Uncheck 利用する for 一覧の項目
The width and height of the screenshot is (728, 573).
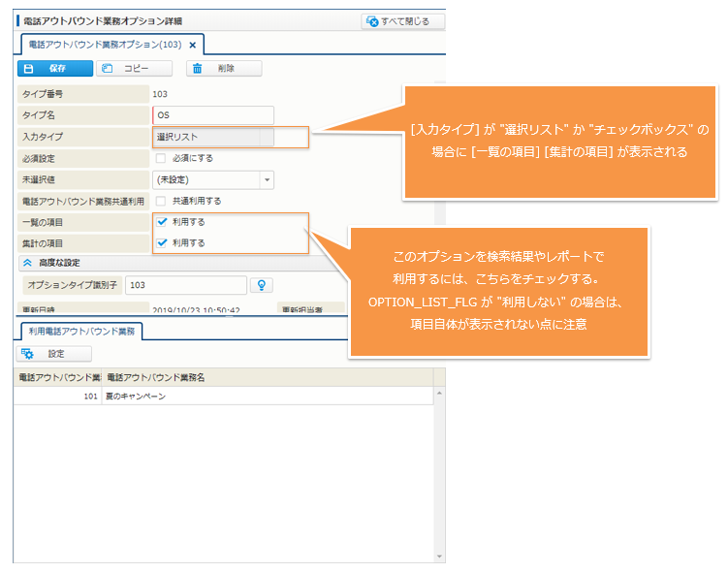pyautogui.click(x=162, y=222)
